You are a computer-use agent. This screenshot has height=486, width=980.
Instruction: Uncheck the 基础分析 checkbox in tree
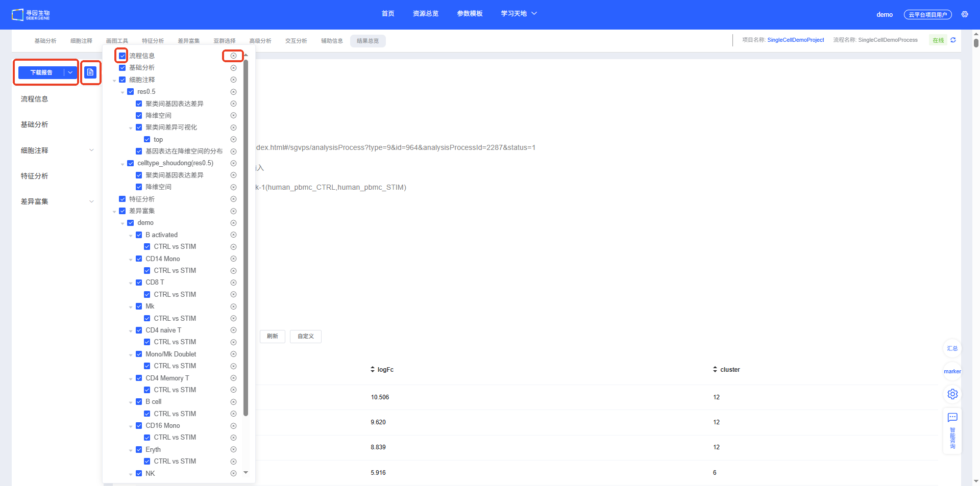click(x=122, y=68)
